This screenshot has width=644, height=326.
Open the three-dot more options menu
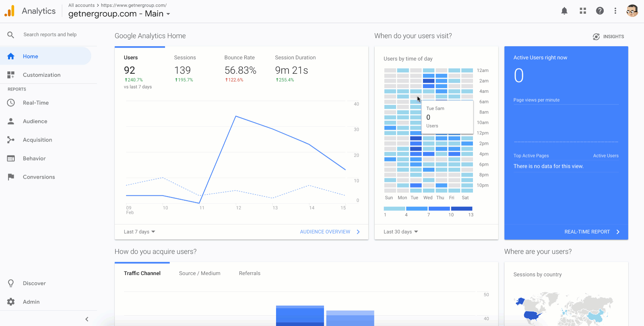point(615,11)
